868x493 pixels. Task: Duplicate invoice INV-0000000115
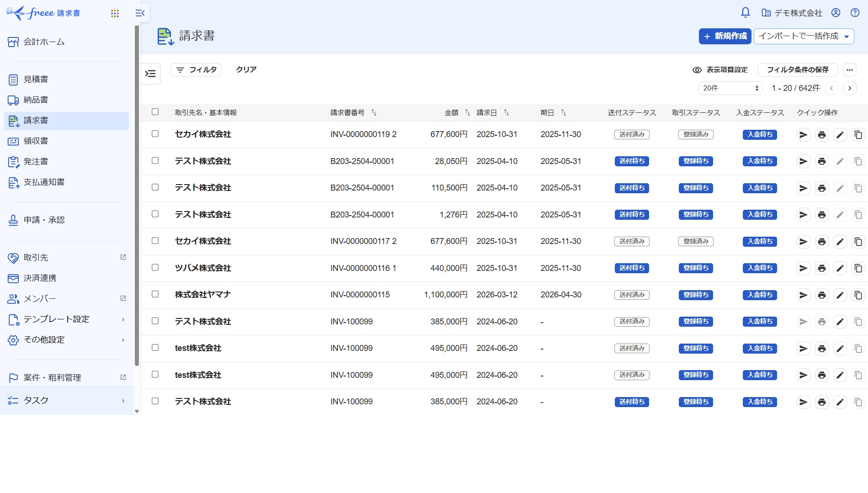pyautogui.click(x=858, y=295)
